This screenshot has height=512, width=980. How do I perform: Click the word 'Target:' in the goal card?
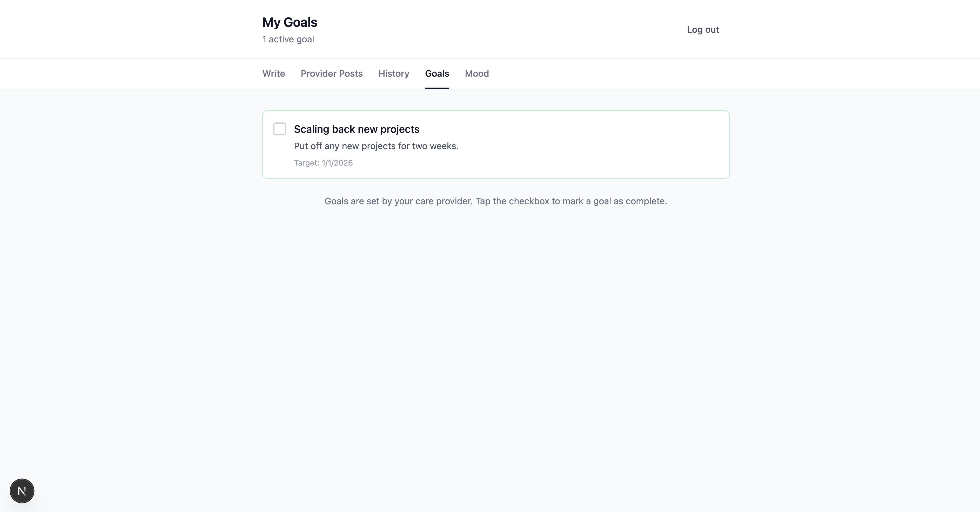click(307, 163)
